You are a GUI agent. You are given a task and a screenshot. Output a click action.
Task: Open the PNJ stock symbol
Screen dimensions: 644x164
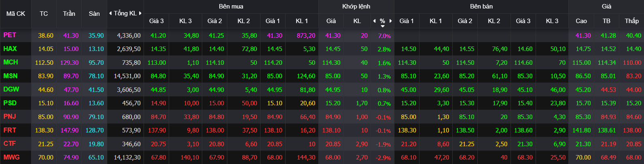(x=10, y=117)
